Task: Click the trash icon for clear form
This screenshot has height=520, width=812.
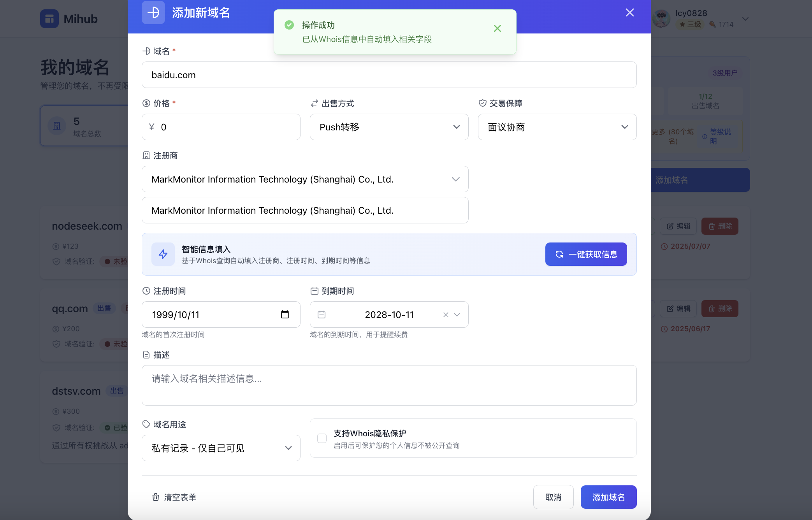Action: point(156,497)
